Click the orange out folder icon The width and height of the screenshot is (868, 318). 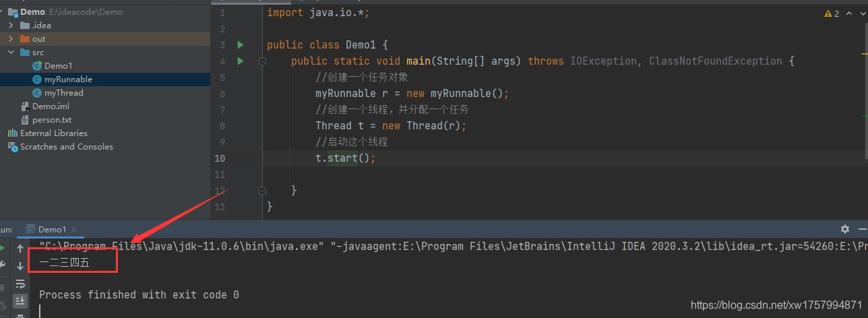click(25, 39)
